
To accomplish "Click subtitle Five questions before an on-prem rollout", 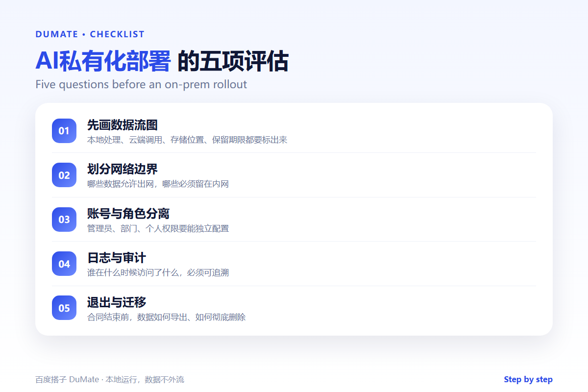I will [x=141, y=84].
